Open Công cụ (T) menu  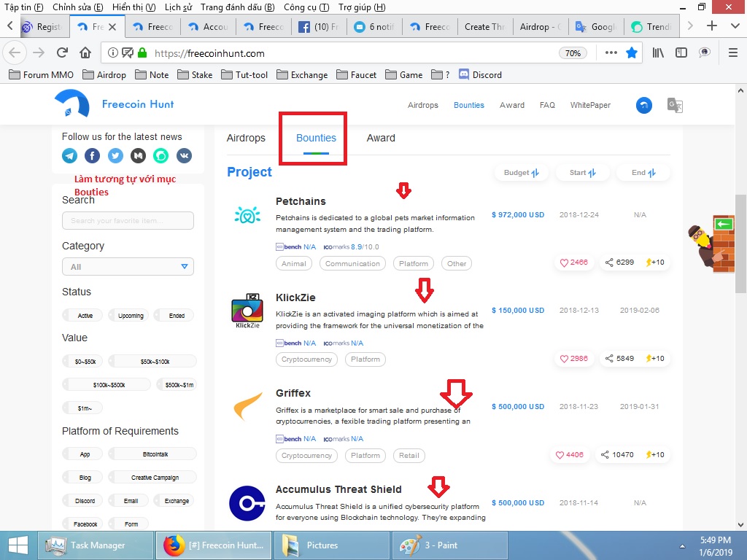click(306, 7)
